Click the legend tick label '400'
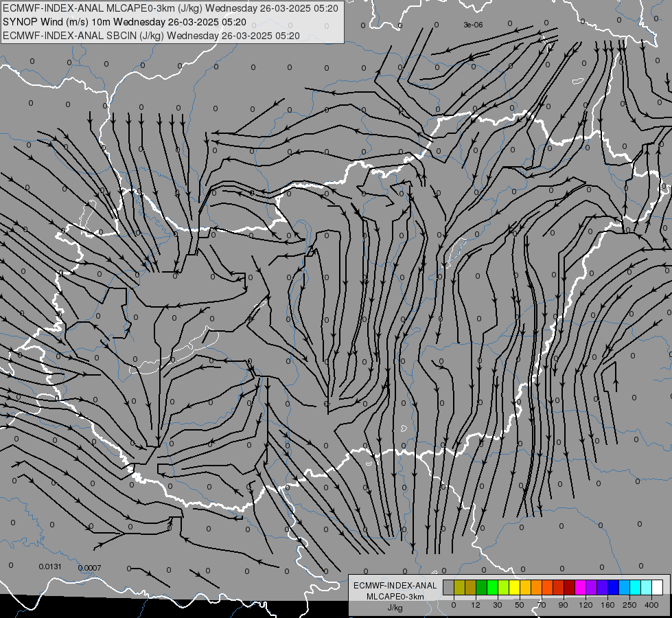Viewport: 672px width, 618px height. click(x=651, y=605)
